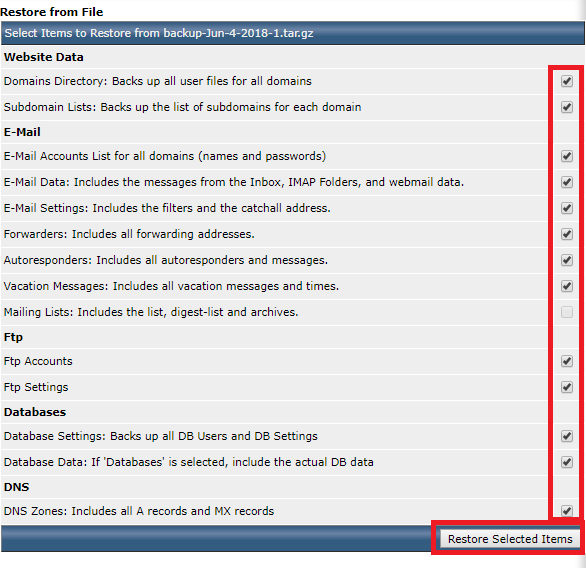Toggle the DNS Zones checkbox

(567, 511)
